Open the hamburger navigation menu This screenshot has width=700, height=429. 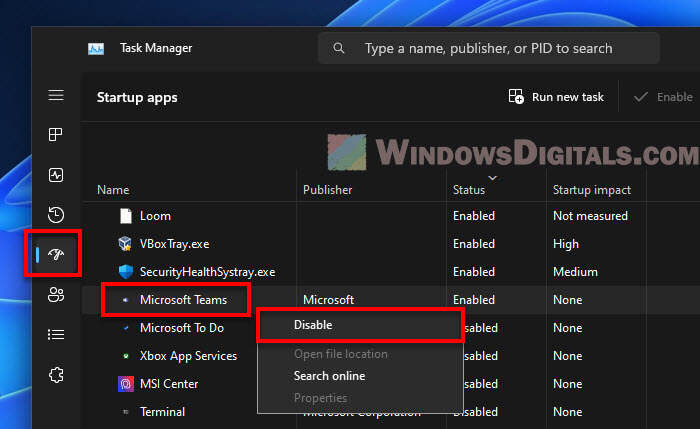56,95
